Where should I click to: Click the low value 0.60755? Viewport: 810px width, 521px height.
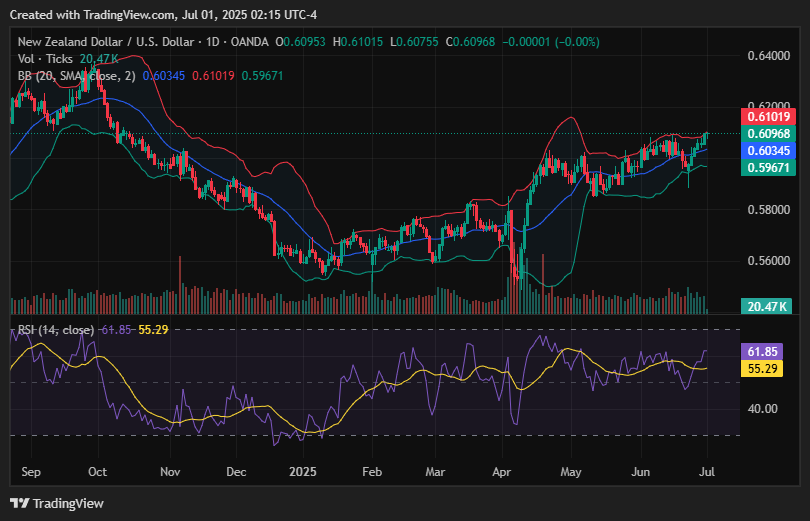(417, 42)
